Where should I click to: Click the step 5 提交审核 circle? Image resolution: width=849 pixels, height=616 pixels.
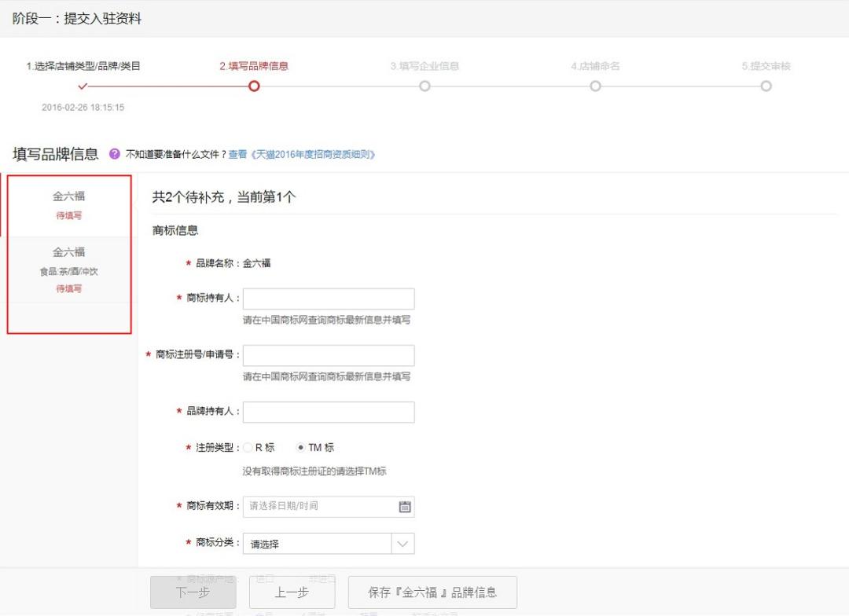tap(766, 86)
